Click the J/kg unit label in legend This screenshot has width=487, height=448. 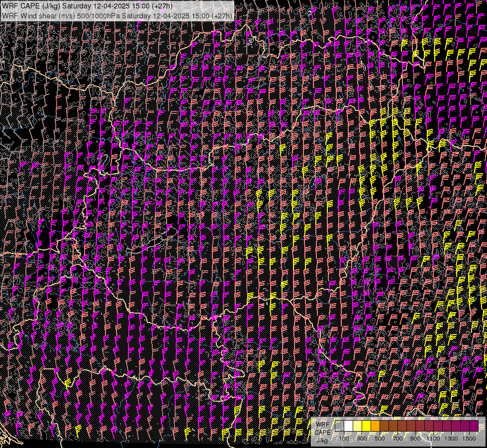[322, 441]
